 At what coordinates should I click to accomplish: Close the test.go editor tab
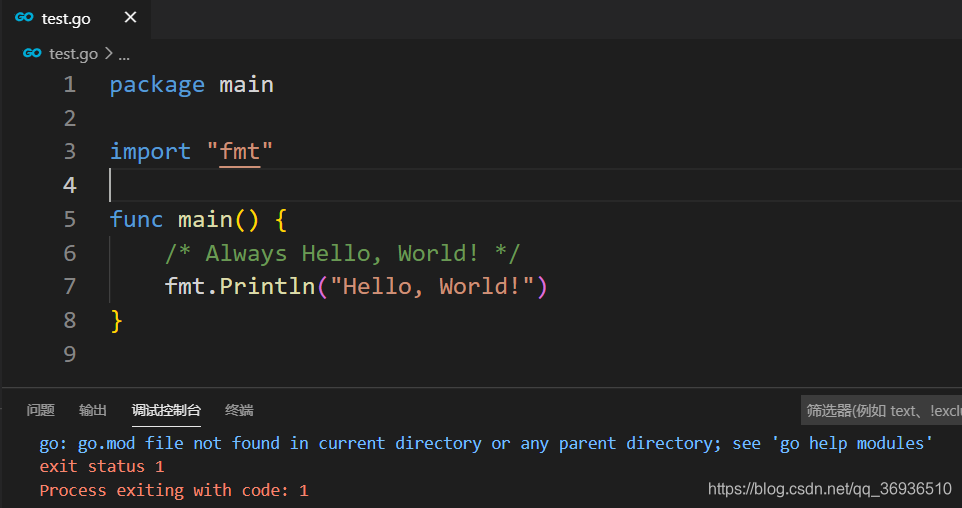click(x=130, y=18)
